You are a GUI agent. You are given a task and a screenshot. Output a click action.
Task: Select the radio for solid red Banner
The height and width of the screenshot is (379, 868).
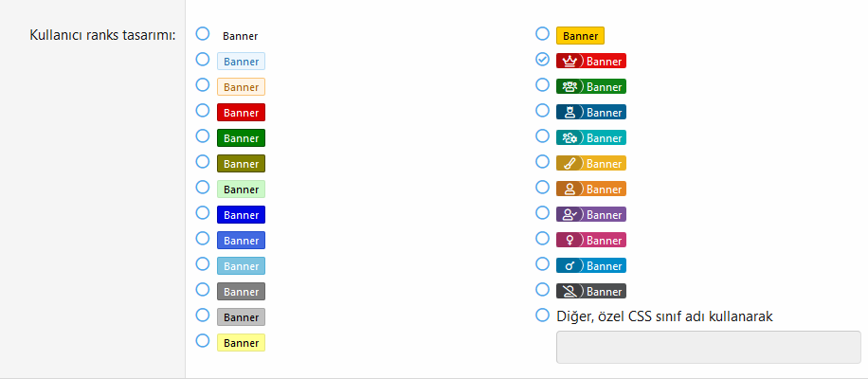203,111
